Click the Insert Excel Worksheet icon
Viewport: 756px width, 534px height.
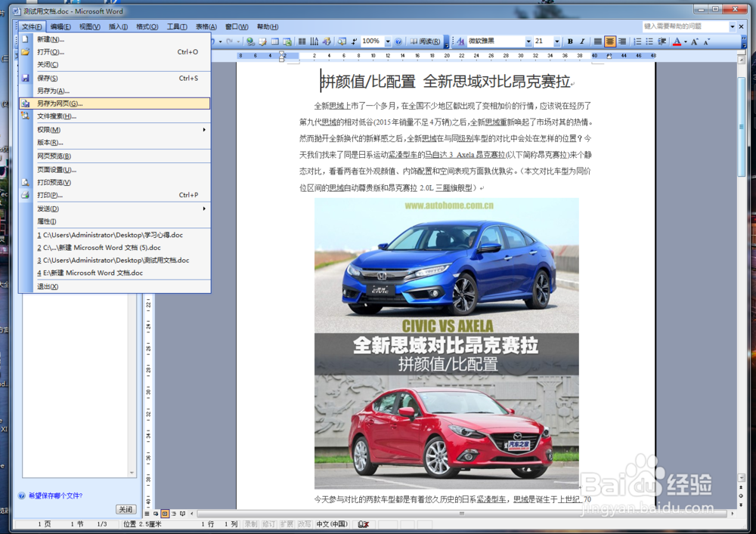pos(287,42)
